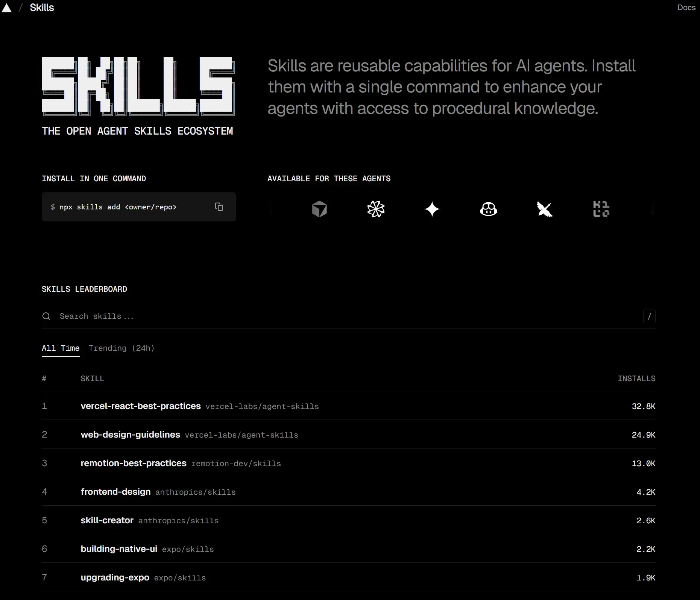Switch to Trending (24h) tab
The width and height of the screenshot is (700, 600).
(121, 348)
